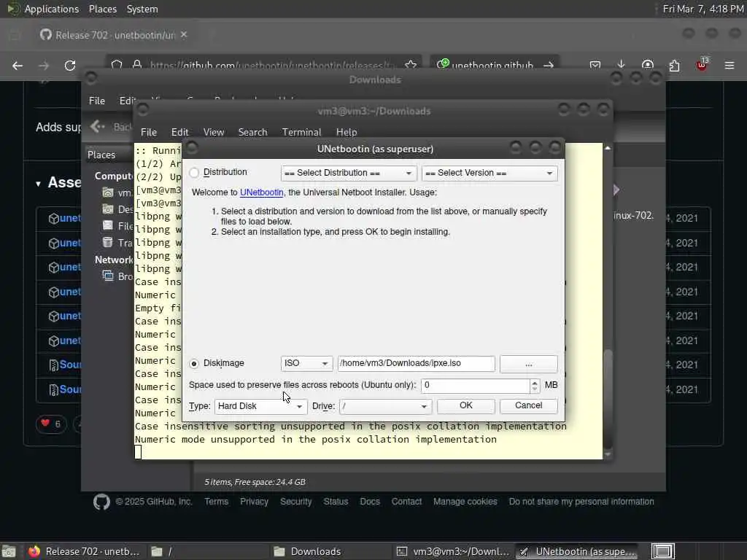
Task: Decrease preserved space with down stepper arrow
Action: (x=535, y=389)
